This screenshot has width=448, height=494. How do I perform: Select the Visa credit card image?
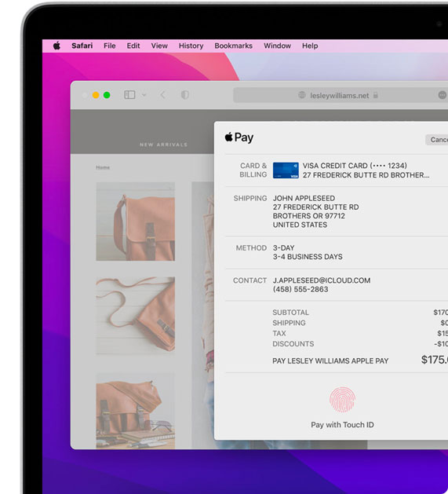(286, 170)
